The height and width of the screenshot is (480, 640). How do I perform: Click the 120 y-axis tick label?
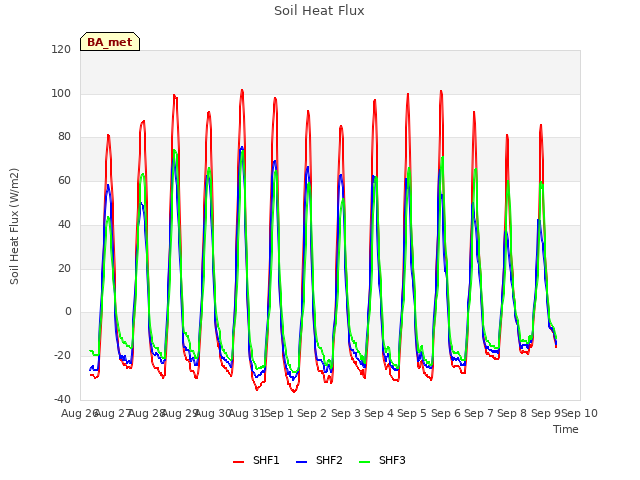(x=61, y=49)
